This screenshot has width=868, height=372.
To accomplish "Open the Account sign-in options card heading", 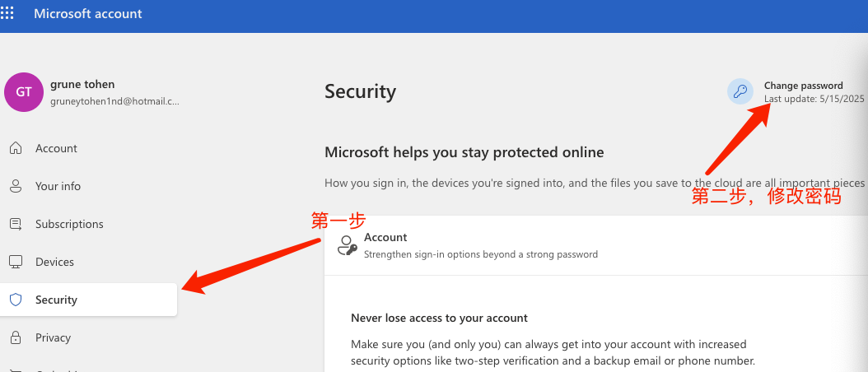I will [x=385, y=237].
